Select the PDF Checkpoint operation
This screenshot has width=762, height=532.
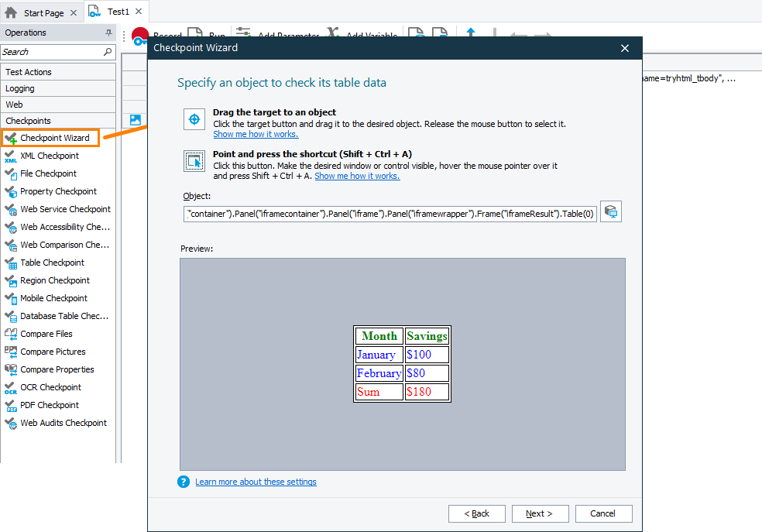pos(49,404)
